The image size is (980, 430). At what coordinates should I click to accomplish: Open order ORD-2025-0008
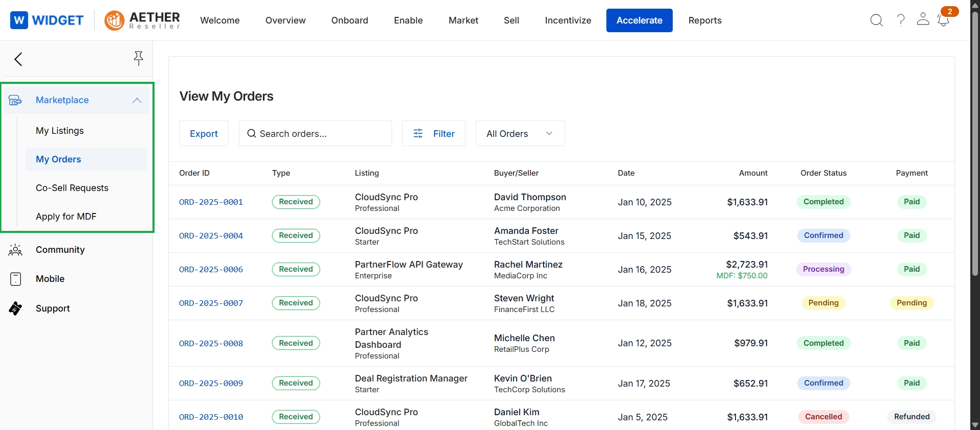pyautogui.click(x=211, y=344)
